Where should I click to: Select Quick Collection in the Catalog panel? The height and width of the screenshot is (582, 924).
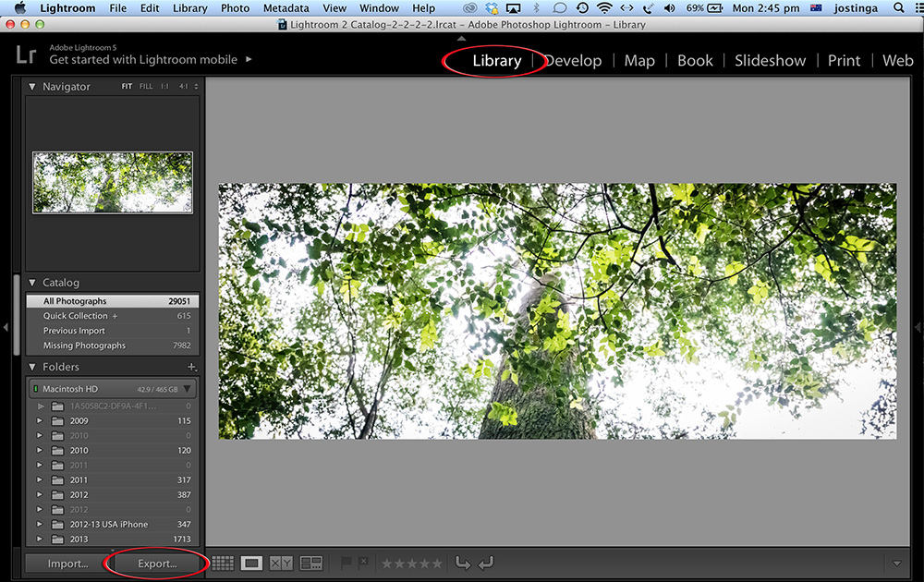click(x=78, y=315)
